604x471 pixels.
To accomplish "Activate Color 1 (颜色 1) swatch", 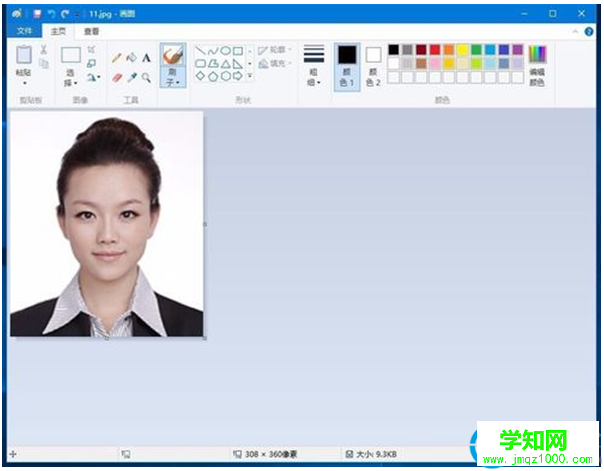I will 346,65.
